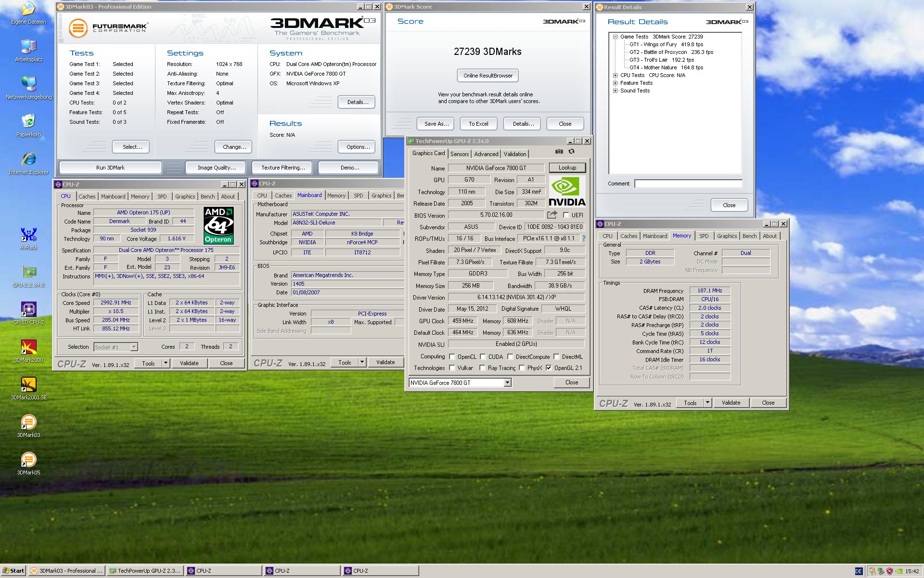Select the Arbeitsplatz desktop icon
924x578 pixels.
click(28, 51)
